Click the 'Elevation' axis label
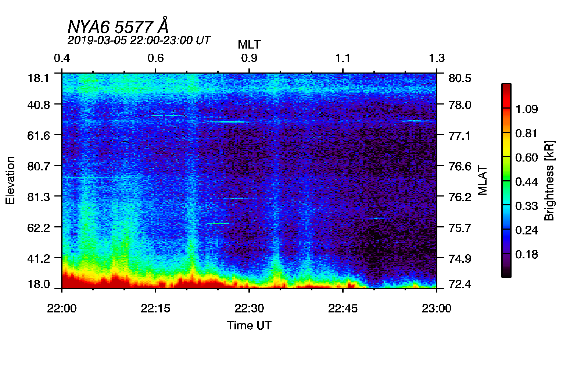Screen dimensions: 588x368 coord(10,180)
